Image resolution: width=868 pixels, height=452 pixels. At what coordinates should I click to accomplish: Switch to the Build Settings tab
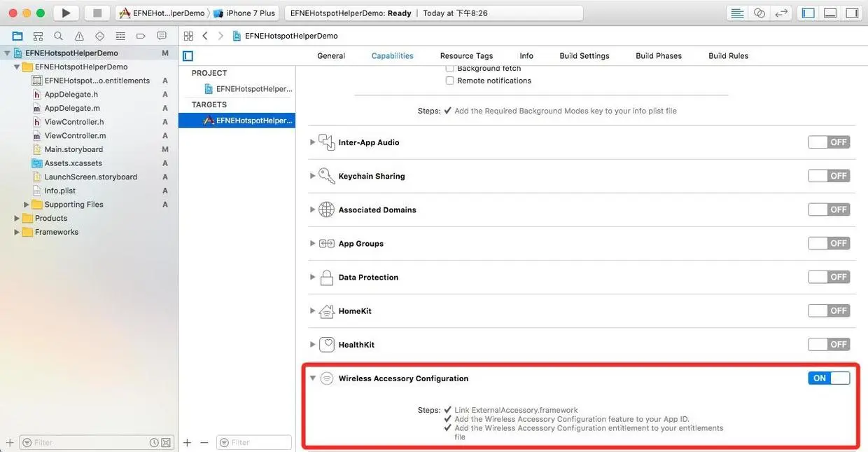584,56
